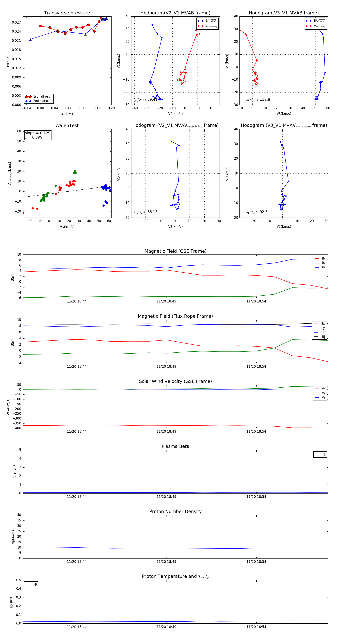Click the eigenvalue ratio '92.8' annotation

point(257,212)
